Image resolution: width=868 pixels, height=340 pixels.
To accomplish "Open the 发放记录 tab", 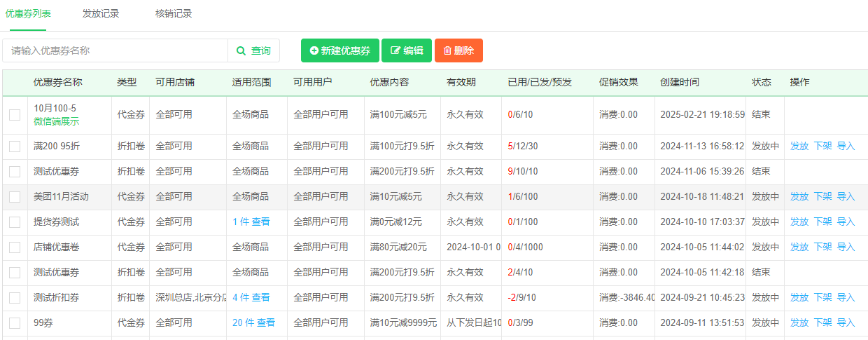I will coord(101,13).
